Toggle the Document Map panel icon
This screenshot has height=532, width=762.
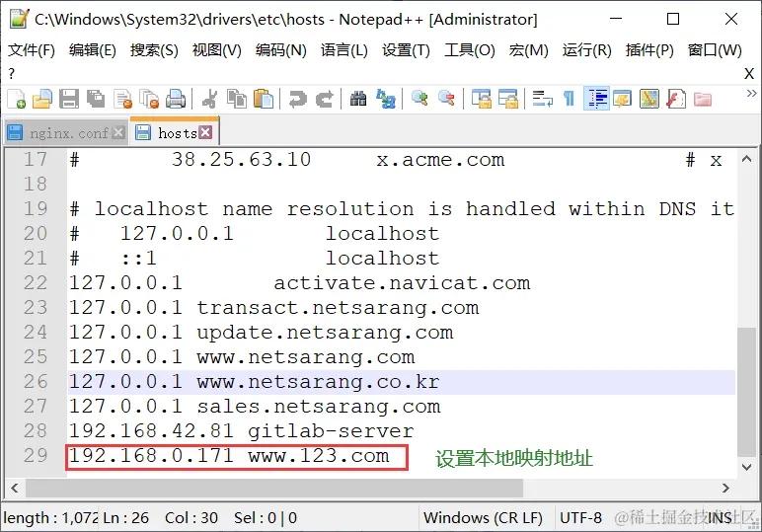click(649, 99)
